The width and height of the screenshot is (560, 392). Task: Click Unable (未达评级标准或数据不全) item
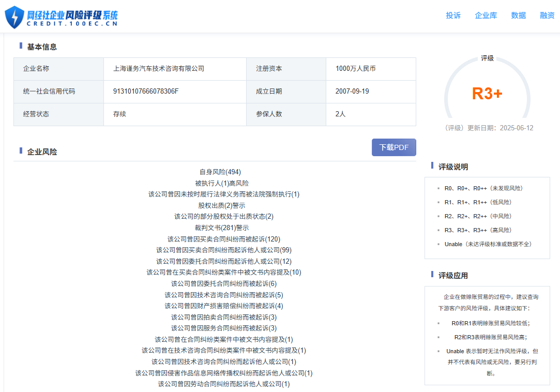488,244
